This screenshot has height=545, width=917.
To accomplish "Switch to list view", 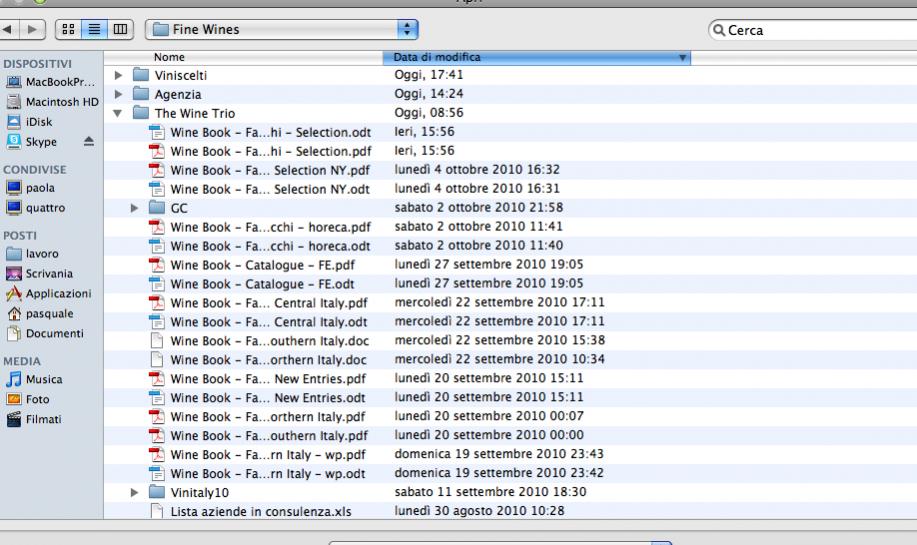I will click(x=94, y=29).
